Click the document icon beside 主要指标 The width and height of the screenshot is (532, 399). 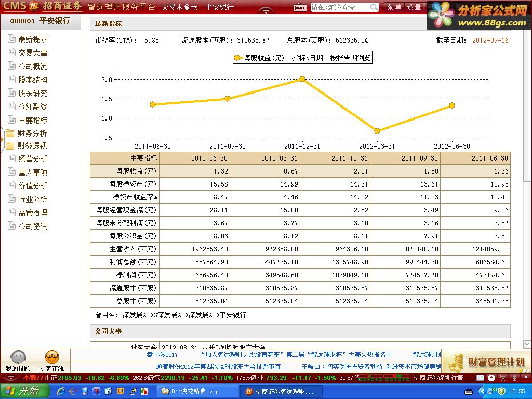coord(12,119)
